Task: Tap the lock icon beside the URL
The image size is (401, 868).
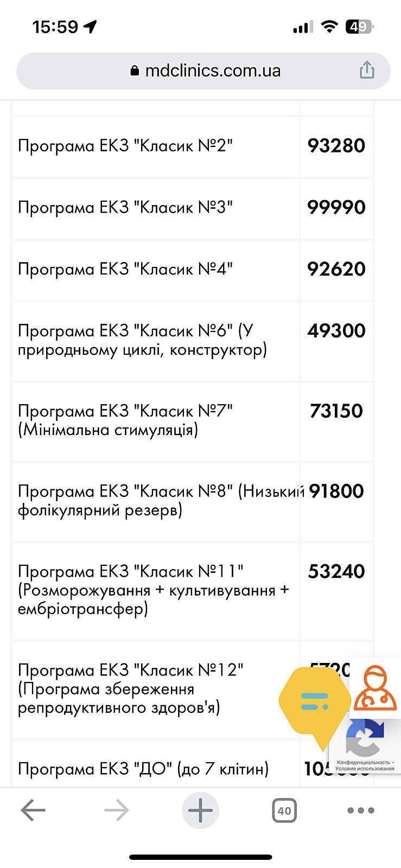Action: tap(135, 71)
